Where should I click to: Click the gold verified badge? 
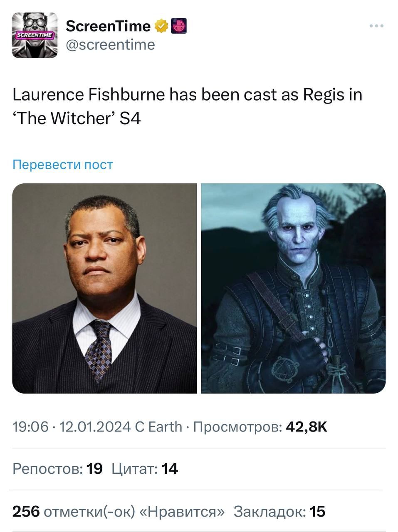161,26
